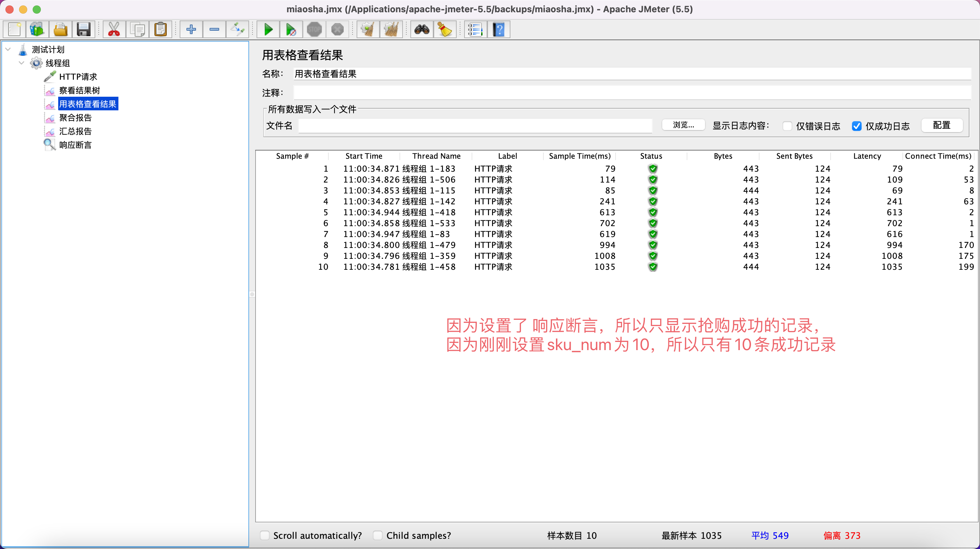Click the Paste clipboard icon
This screenshot has width=980, height=549.
click(x=161, y=29)
